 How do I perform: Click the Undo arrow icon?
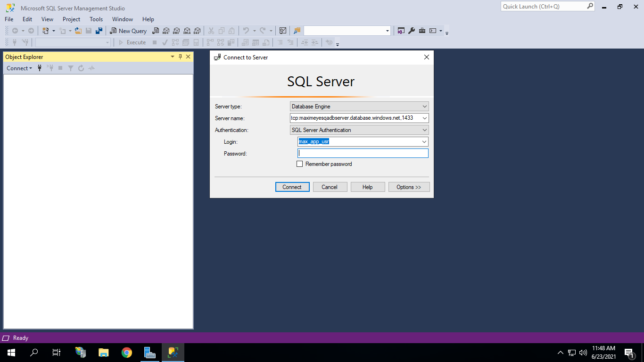coord(246,31)
